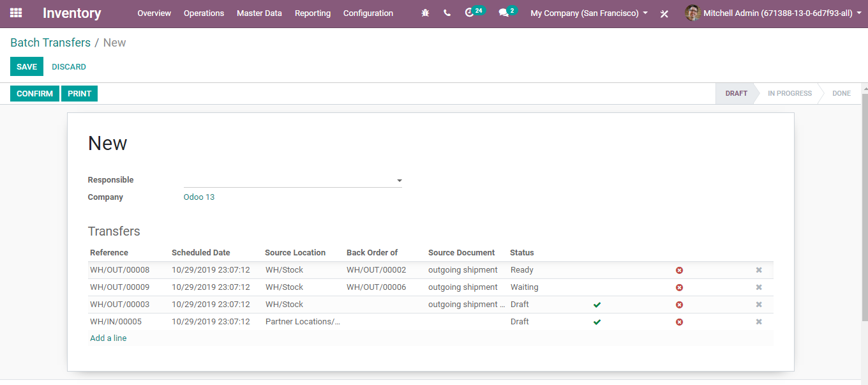Open transfer WH/OUT/00003 reference cell
Image resolution: width=868 pixels, height=385 pixels.
pos(120,305)
